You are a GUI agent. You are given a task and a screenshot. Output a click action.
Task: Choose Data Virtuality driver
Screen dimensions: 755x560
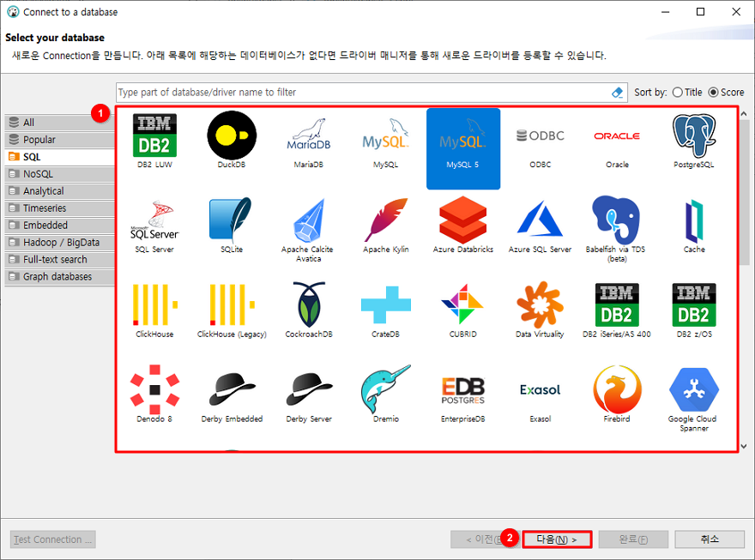point(540,310)
